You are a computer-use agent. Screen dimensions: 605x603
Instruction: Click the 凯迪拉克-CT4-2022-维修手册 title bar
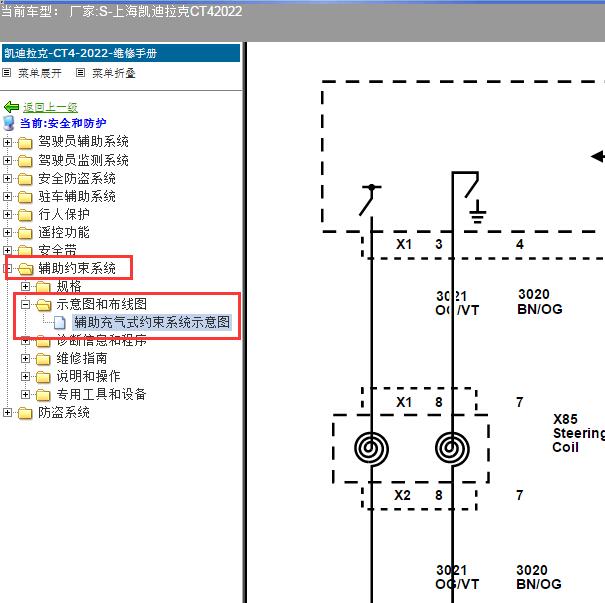(121, 53)
